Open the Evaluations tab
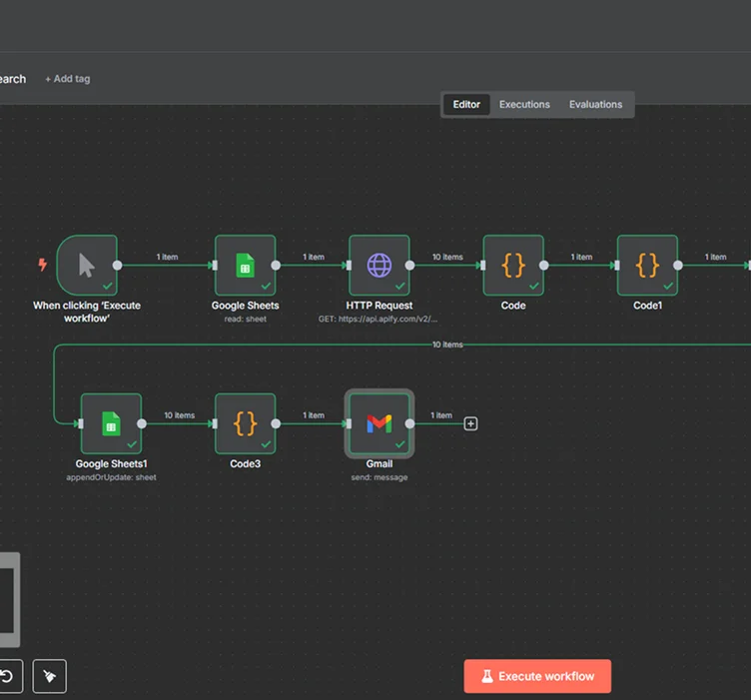 (595, 104)
